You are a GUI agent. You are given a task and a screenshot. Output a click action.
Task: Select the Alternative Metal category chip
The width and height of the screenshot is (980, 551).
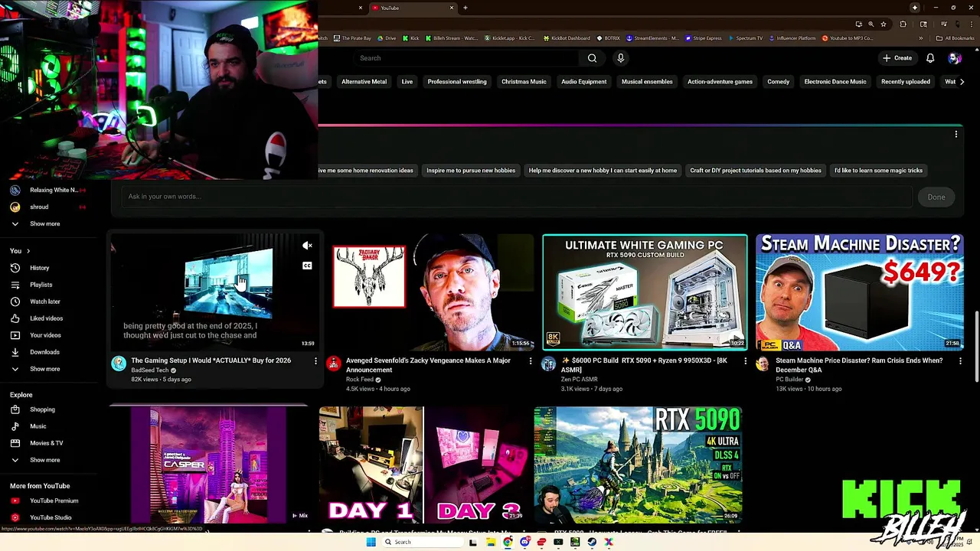click(364, 82)
